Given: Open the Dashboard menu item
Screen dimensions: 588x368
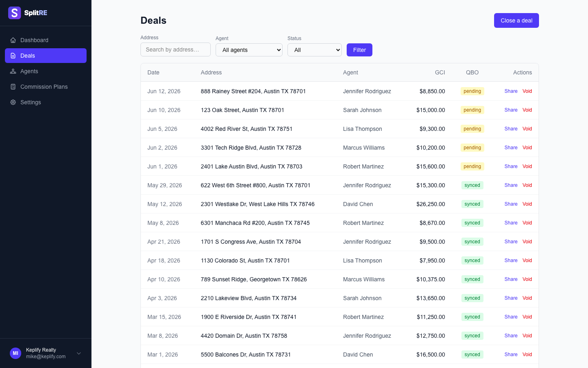Looking at the screenshot, I should point(46,40).
